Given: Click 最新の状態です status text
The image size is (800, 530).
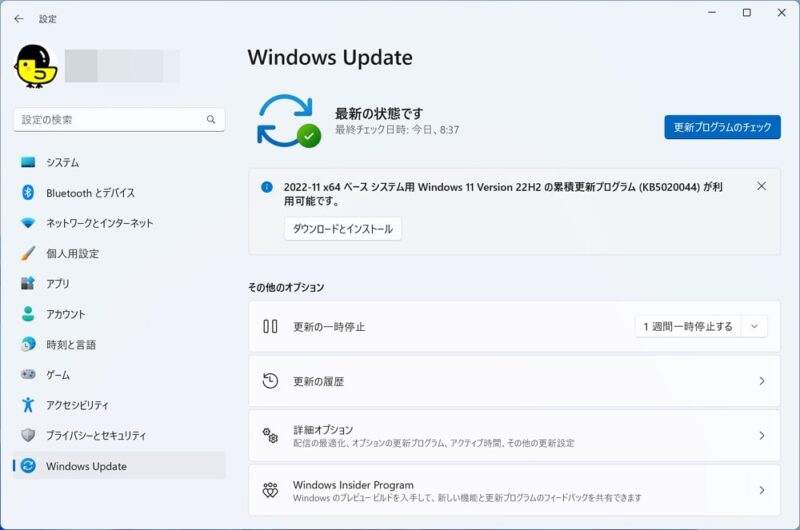Looking at the screenshot, I should coord(379,113).
